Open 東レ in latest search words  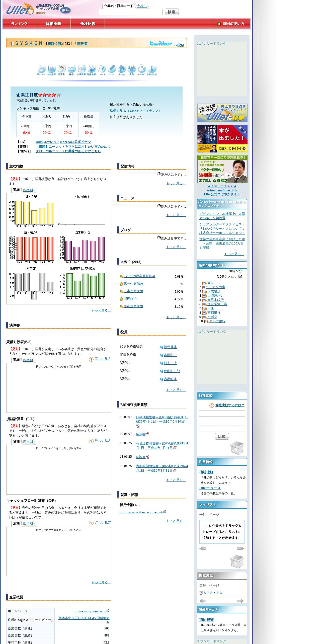tap(211, 283)
